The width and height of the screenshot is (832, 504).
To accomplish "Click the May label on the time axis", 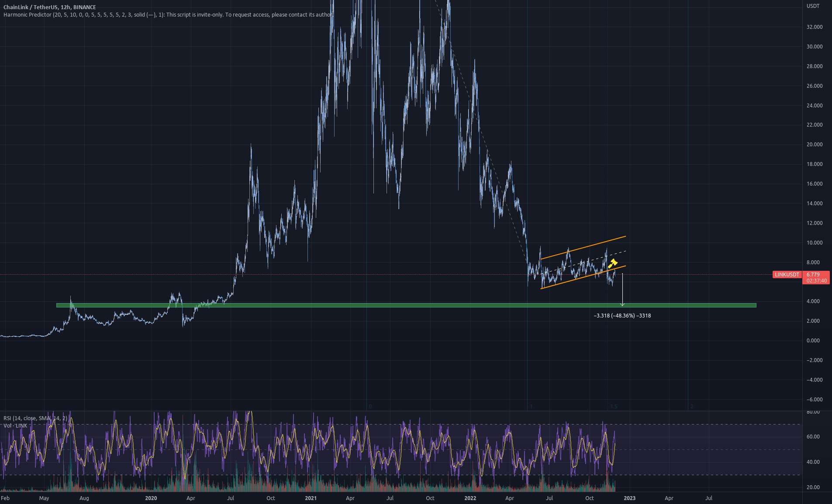I will (x=44, y=498).
